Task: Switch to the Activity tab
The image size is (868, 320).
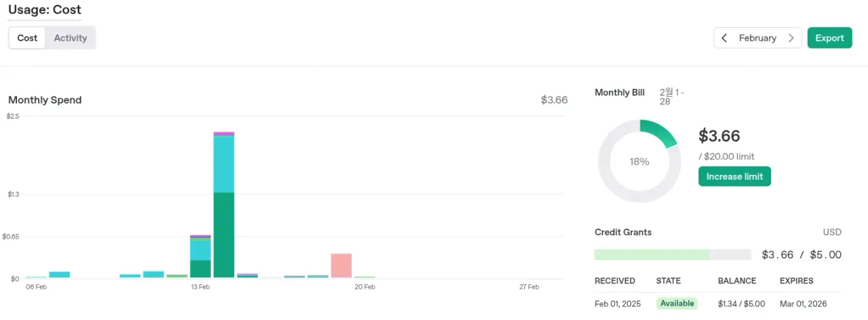Action: point(71,38)
